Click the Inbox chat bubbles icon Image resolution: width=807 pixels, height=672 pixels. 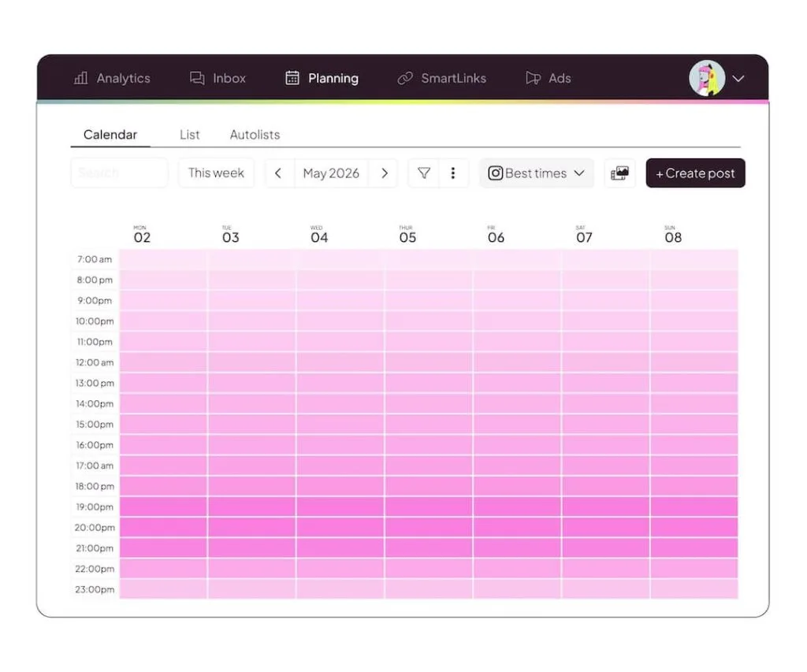197,78
